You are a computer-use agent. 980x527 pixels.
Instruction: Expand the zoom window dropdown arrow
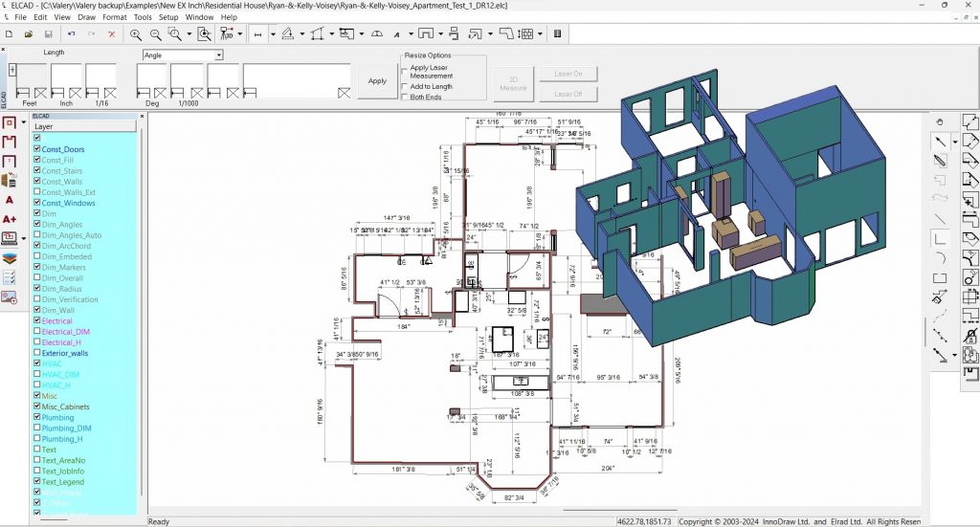(189, 34)
